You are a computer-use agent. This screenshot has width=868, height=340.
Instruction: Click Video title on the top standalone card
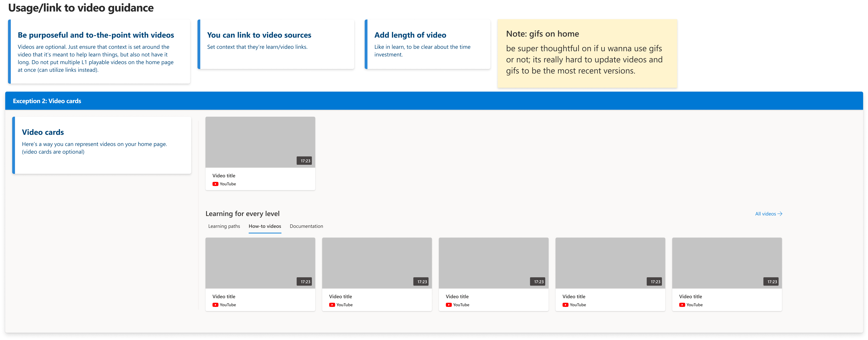(x=224, y=176)
